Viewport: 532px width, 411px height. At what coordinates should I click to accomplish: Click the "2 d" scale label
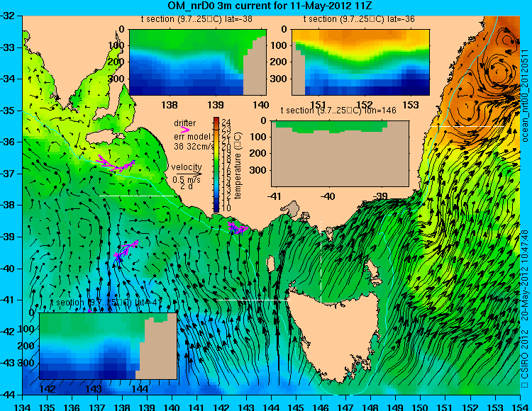(187, 186)
